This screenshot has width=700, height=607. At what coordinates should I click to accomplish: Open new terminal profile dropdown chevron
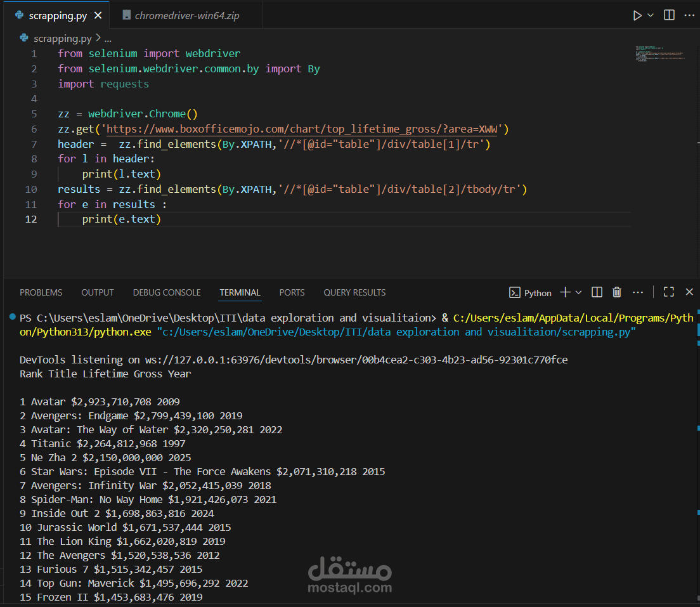pos(578,292)
